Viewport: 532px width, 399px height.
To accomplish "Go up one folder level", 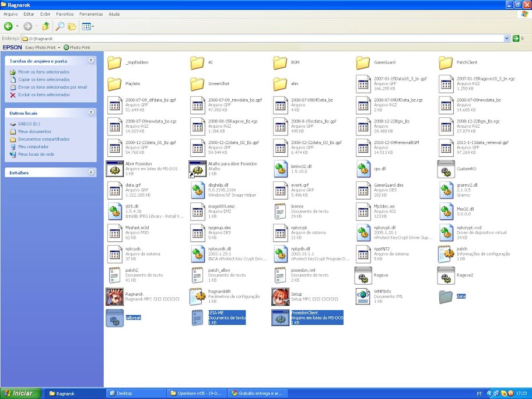I will click(46, 26).
